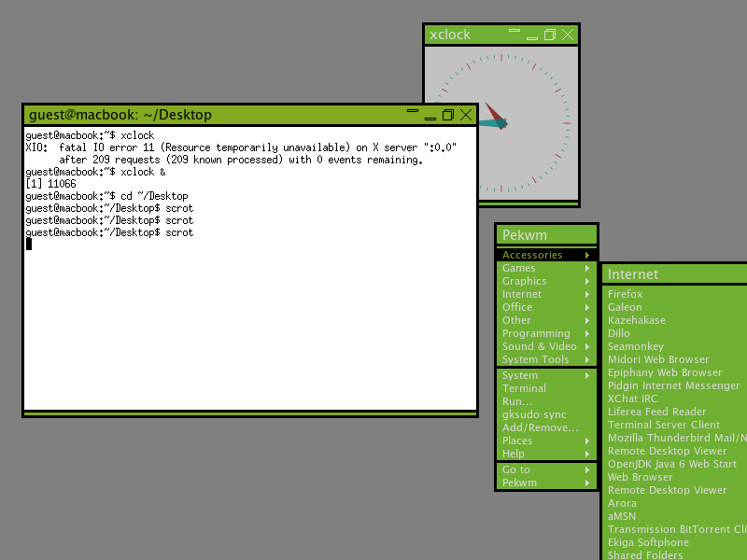Screen dimensions: 747x560
Task: Click the xclock title bar text
Action: point(450,35)
